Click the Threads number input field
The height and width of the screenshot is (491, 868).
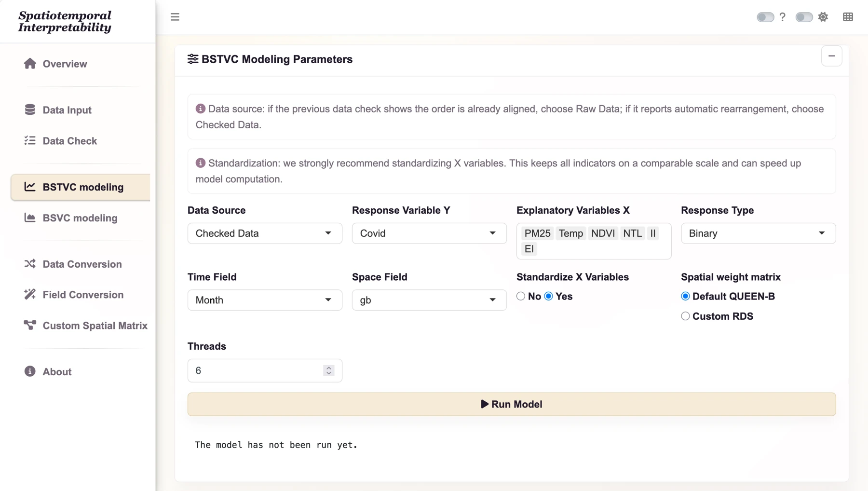click(265, 370)
